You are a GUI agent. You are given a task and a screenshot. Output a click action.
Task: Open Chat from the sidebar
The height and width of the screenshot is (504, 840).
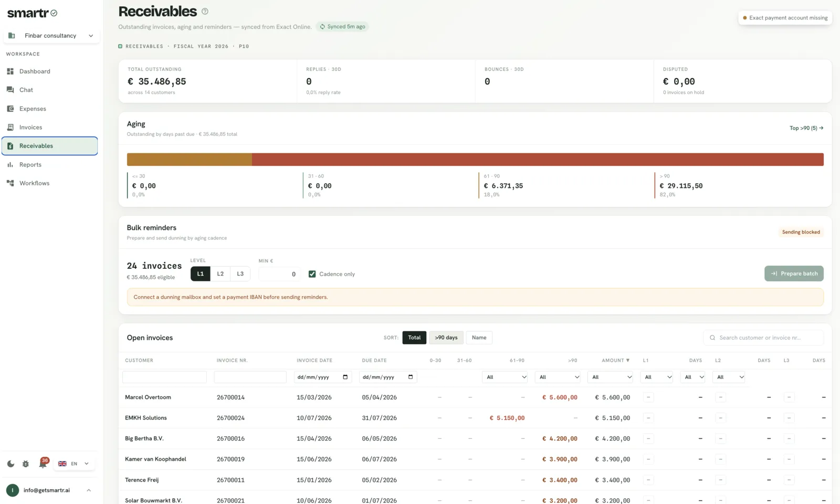(50, 90)
